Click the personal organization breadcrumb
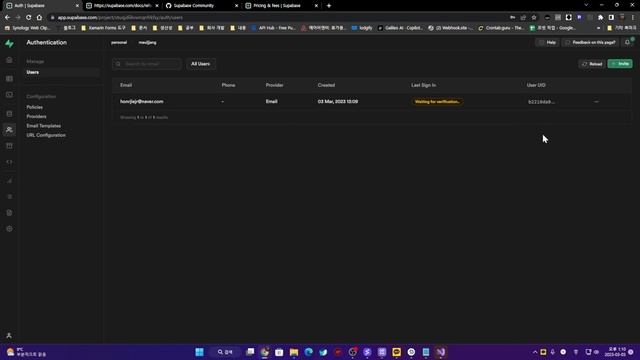 coord(119,42)
